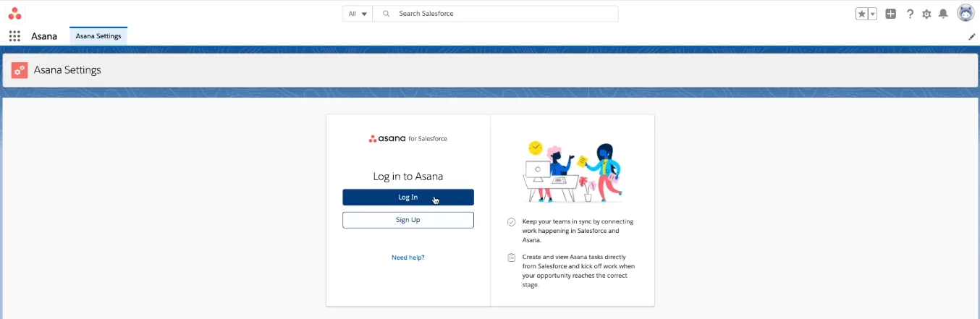Viewport: 980px width, 319px height.
Task: Open the Setup gear icon
Action: 926,14
